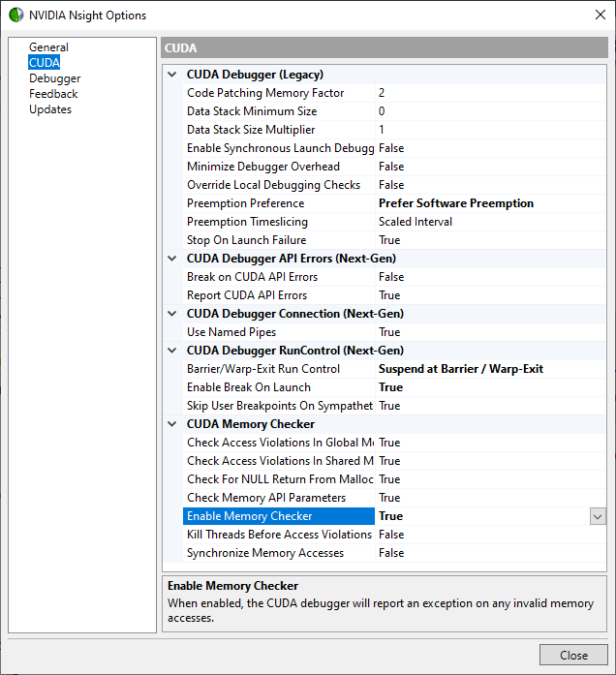Collapse the CUDA Debugger (Legacy) section

click(x=172, y=75)
